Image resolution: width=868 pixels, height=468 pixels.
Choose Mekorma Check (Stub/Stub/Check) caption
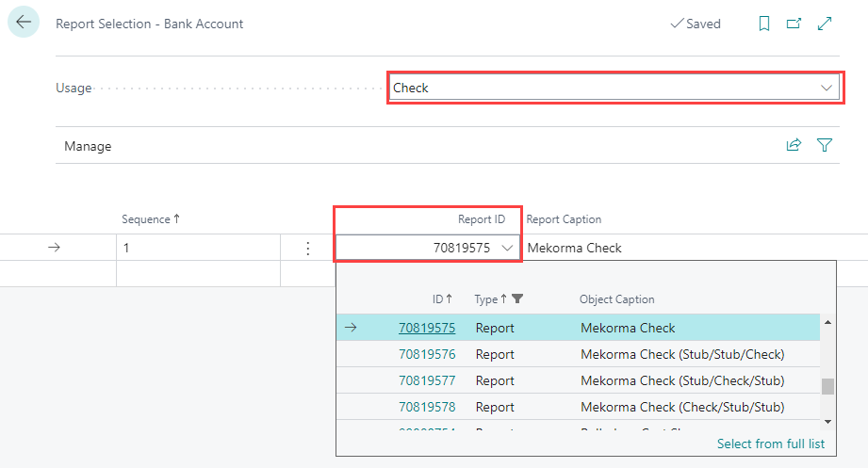(x=682, y=354)
